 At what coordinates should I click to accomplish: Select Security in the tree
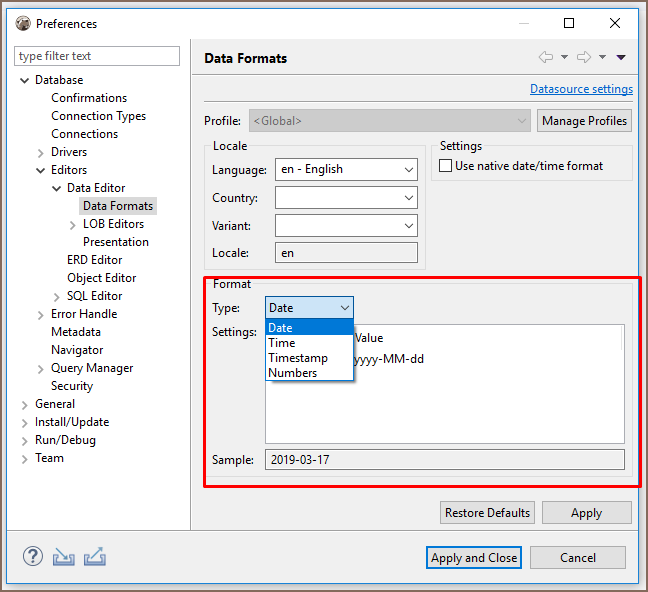pos(72,386)
